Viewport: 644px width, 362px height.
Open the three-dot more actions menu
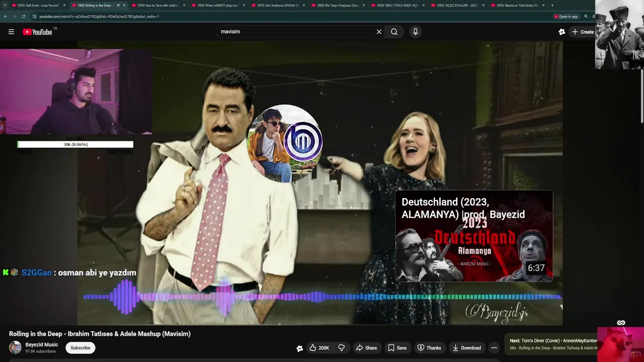(494, 348)
